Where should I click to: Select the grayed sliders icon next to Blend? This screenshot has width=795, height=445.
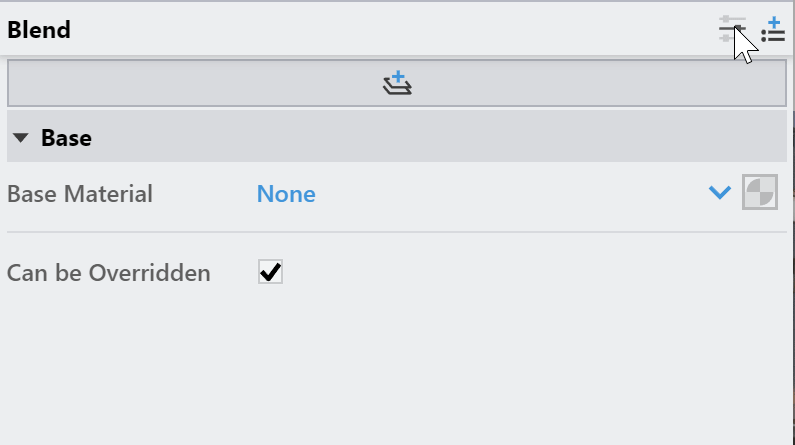coord(732,29)
